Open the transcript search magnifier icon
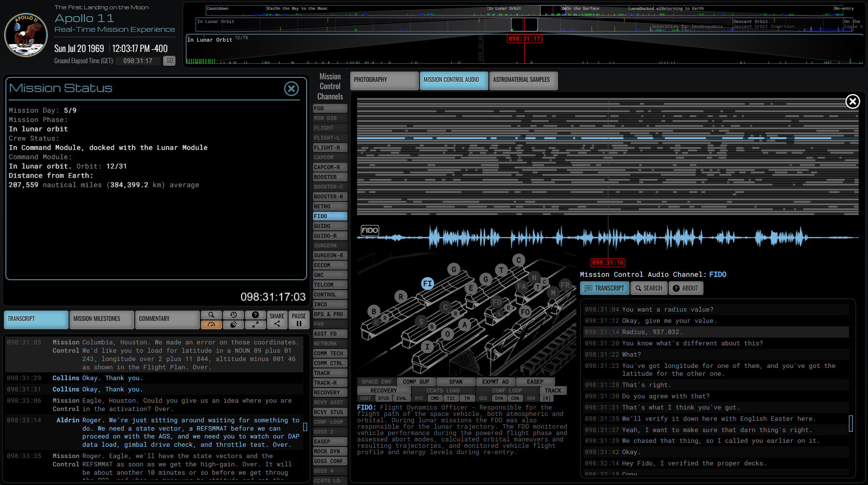 pyautogui.click(x=211, y=315)
